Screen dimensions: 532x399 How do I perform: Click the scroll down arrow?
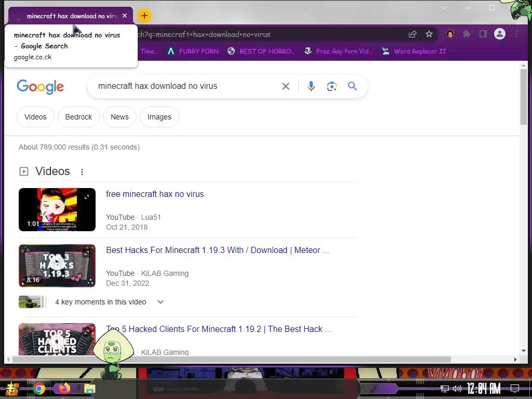[x=524, y=351]
